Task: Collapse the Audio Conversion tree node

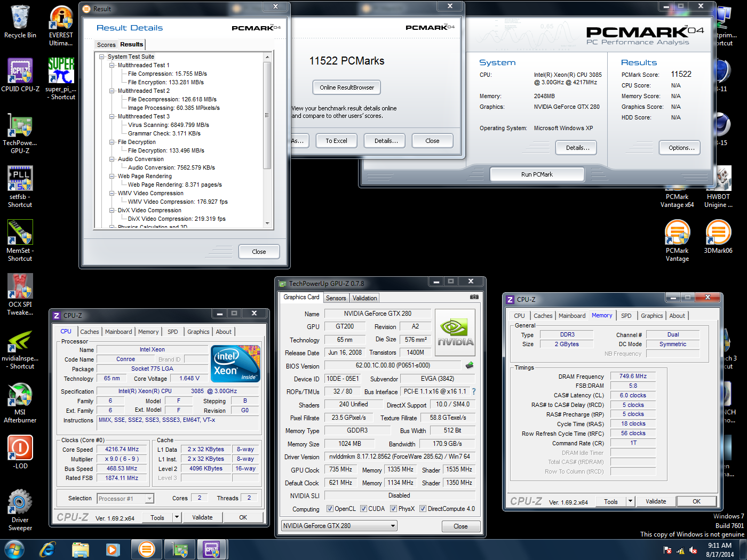Action: click(112, 159)
